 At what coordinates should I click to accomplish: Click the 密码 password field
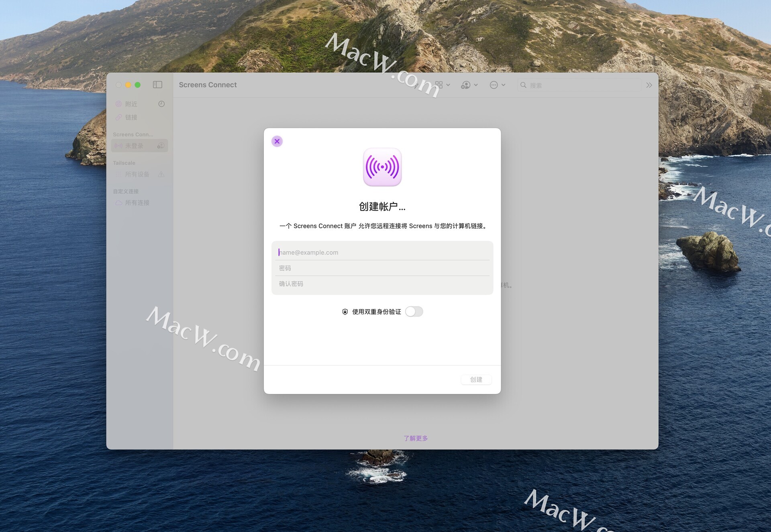tap(382, 268)
